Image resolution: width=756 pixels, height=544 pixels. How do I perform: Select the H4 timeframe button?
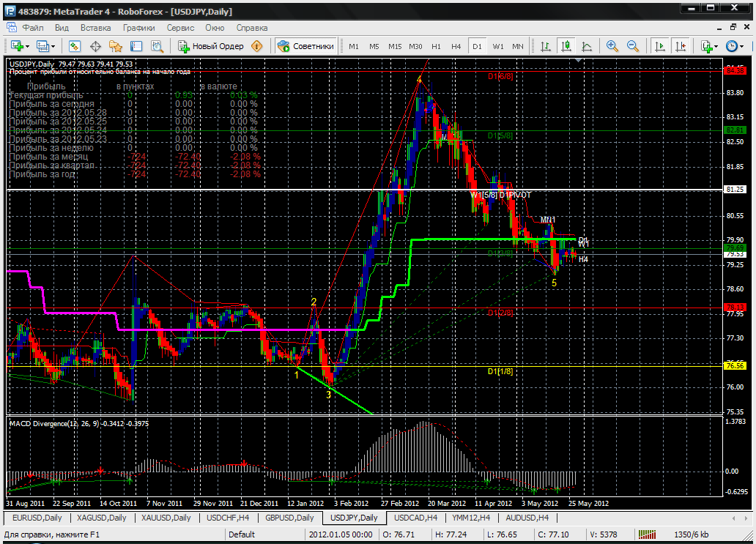[456, 46]
